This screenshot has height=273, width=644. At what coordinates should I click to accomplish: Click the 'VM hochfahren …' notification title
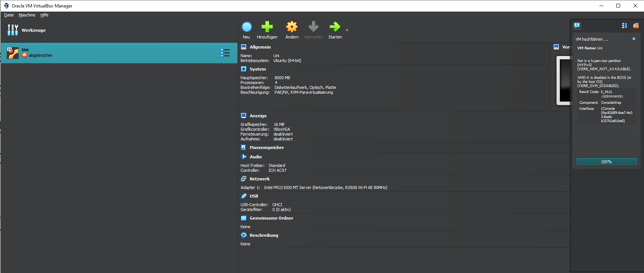(x=592, y=39)
